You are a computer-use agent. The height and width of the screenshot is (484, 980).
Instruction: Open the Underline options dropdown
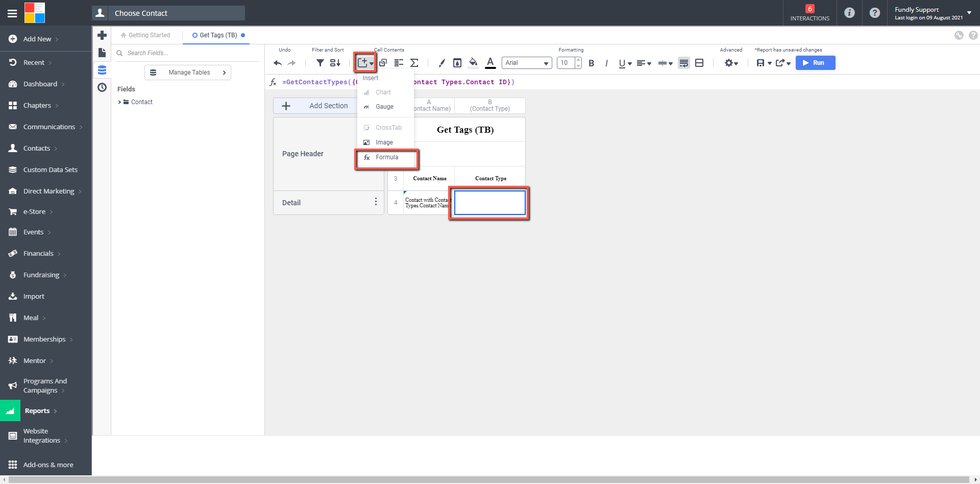[625, 63]
